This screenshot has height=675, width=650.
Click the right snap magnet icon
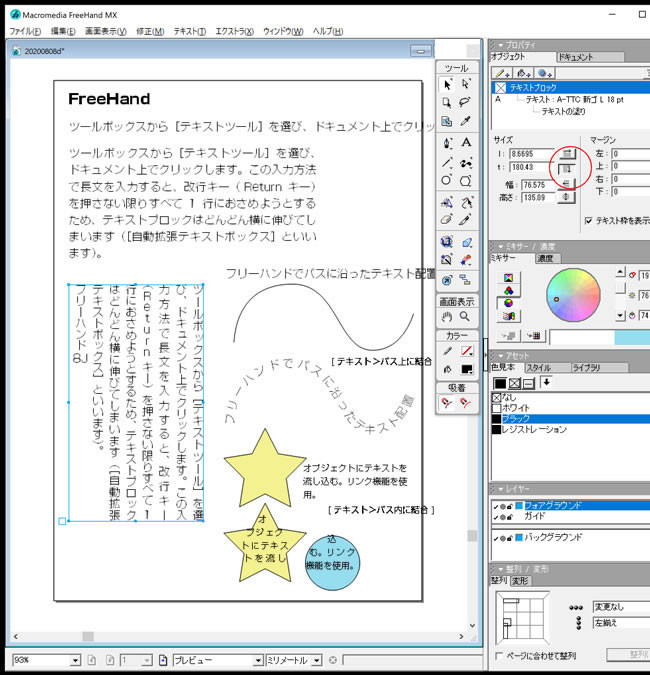pos(465,403)
